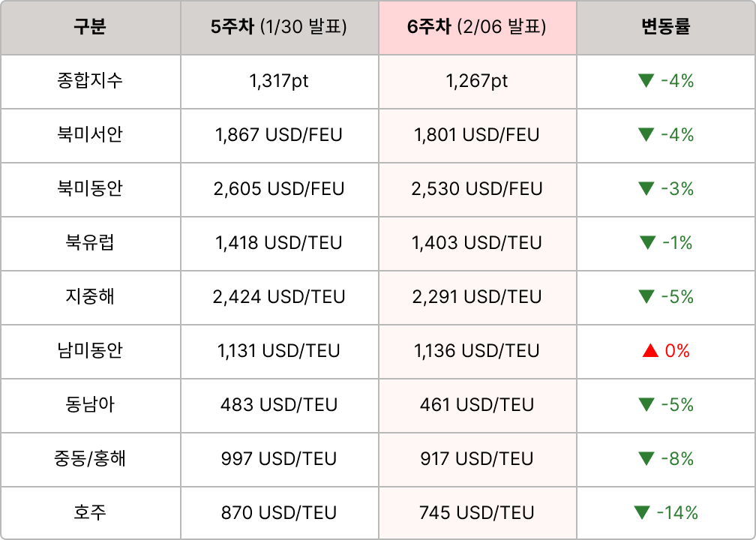Select the highlighted 6주차 (2/06 발표) header
756x540 pixels.
(x=477, y=28)
